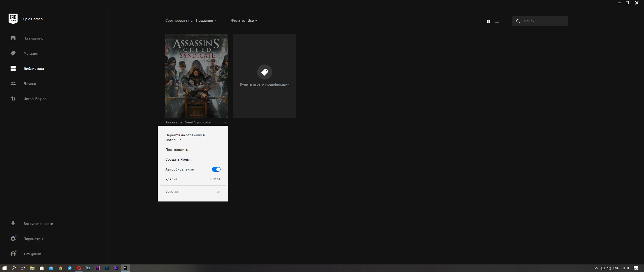The width and height of the screenshot is (644, 272).
Task: Click the Epic Games logo in sidebar
Action: (13, 19)
